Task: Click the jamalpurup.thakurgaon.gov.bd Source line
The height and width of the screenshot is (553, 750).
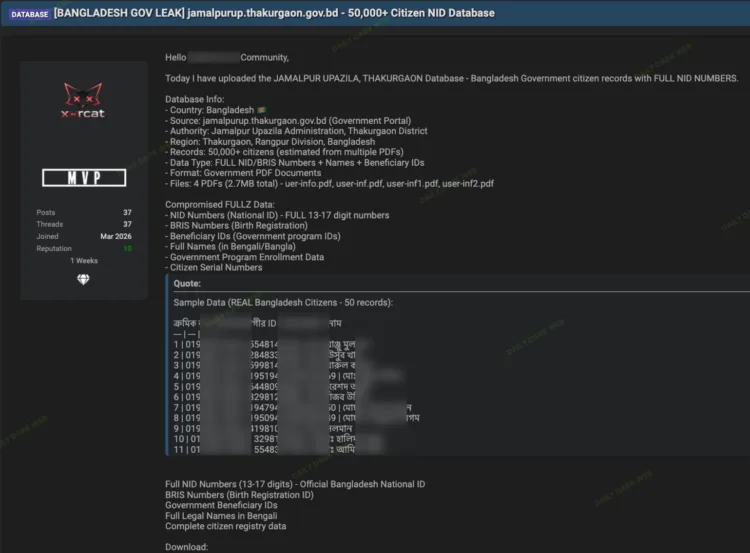Action: pyautogui.click(x=288, y=121)
